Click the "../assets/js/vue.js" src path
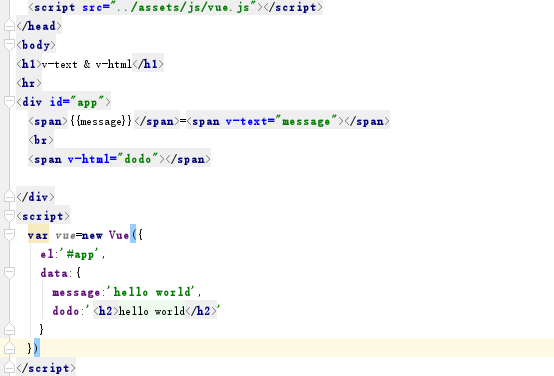The image size is (554, 376). [x=183, y=7]
